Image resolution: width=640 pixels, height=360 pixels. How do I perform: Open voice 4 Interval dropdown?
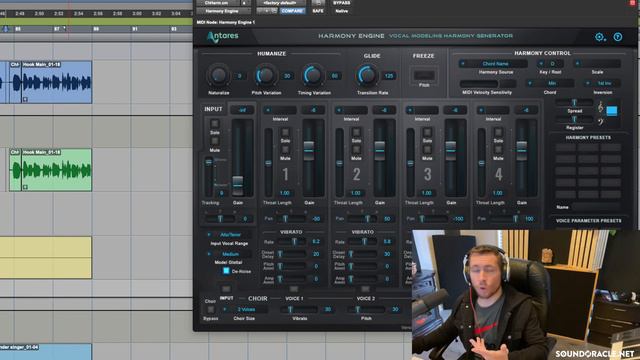tap(493, 110)
